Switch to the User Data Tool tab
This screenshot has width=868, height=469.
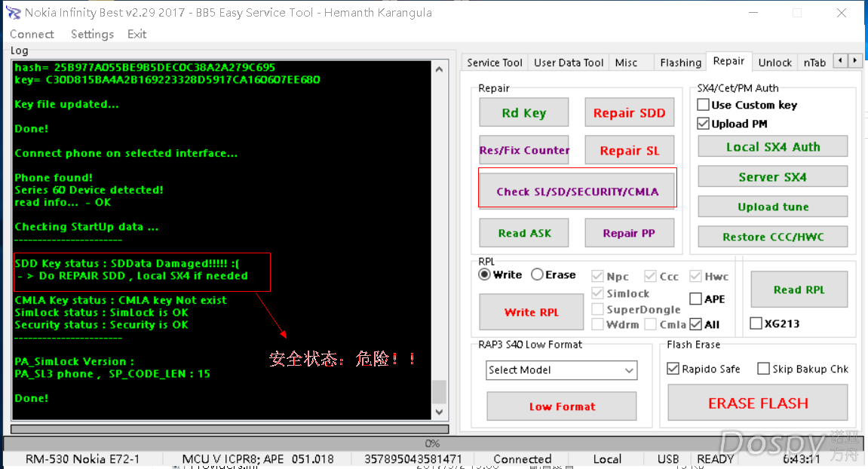pos(569,63)
